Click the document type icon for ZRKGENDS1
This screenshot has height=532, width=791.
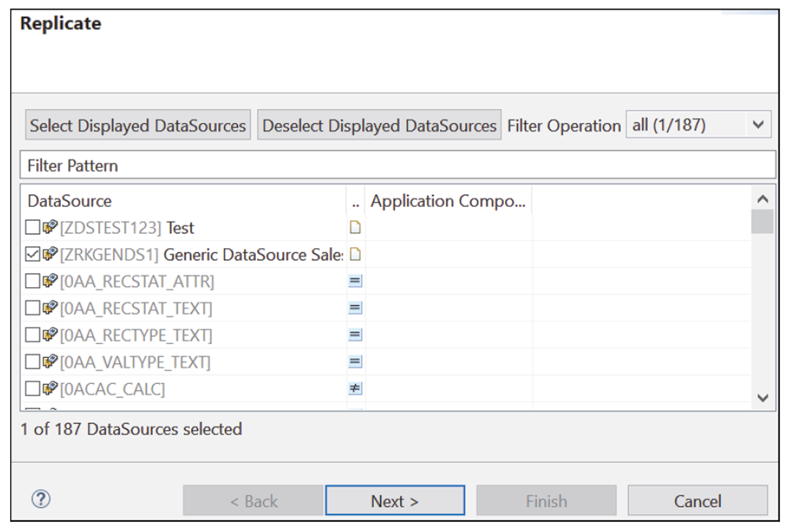353,254
